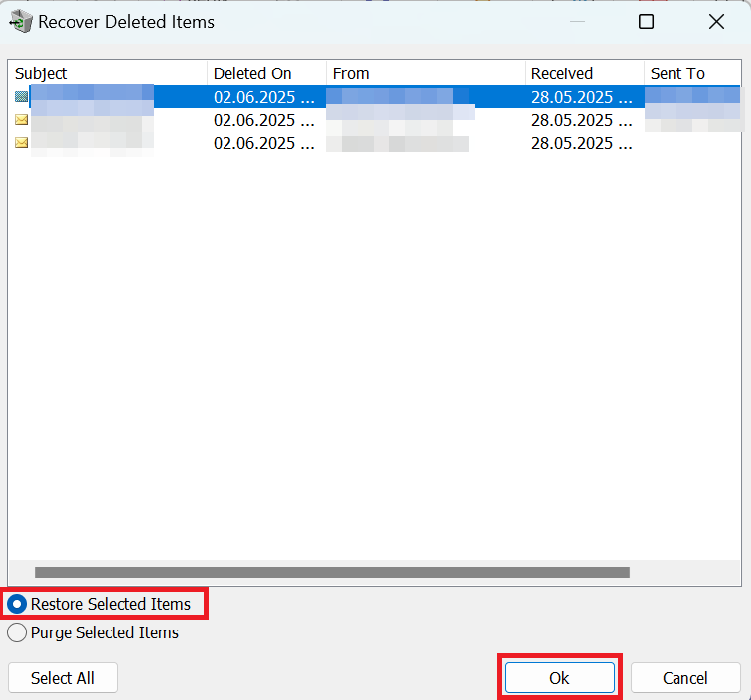Choose the Restore Selected Items option

17,604
